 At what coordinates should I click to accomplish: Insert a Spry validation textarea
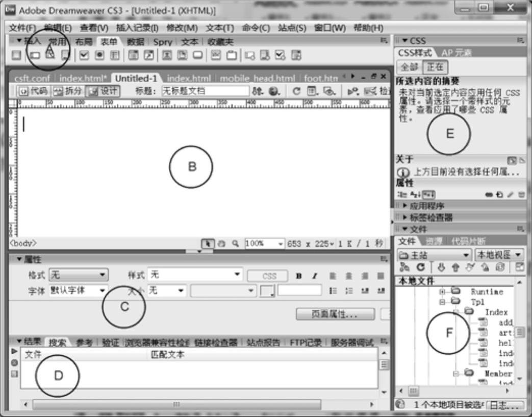(x=265, y=55)
